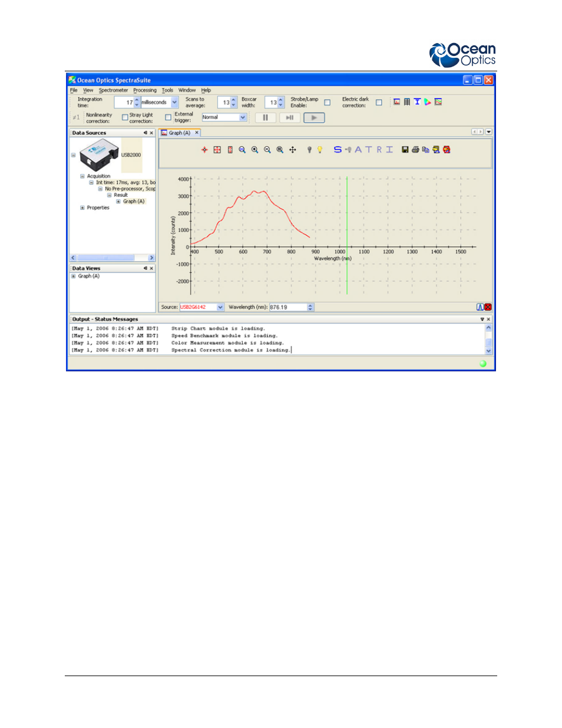
Task: Click the Data Sources horizontal scrollbar
Action: 112,258
